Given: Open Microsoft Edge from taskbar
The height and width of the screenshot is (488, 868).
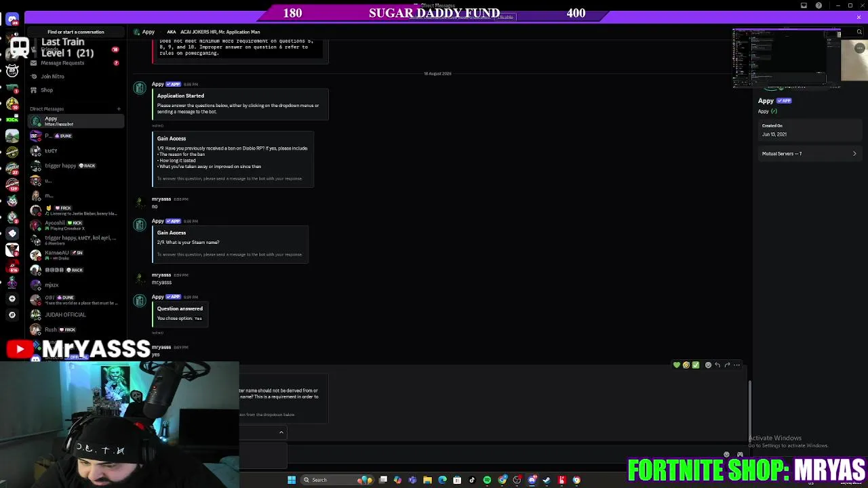Looking at the screenshot, I should point(442,480).
